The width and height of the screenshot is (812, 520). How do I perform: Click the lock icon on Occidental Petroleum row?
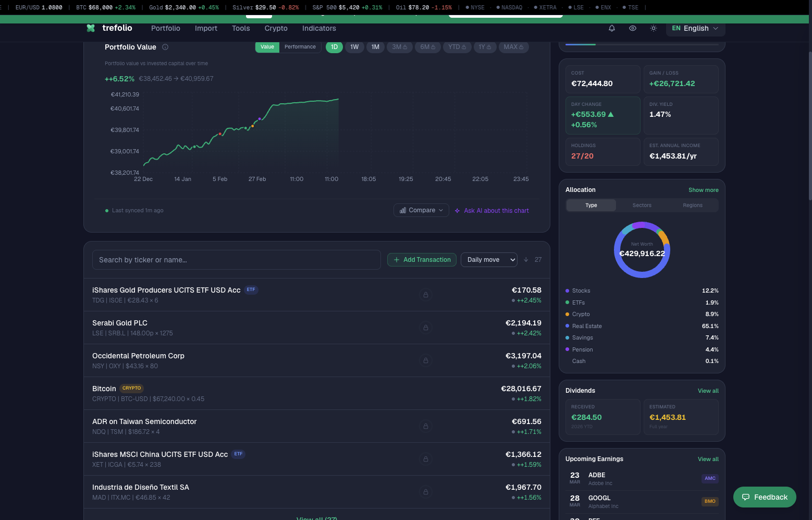426,360
